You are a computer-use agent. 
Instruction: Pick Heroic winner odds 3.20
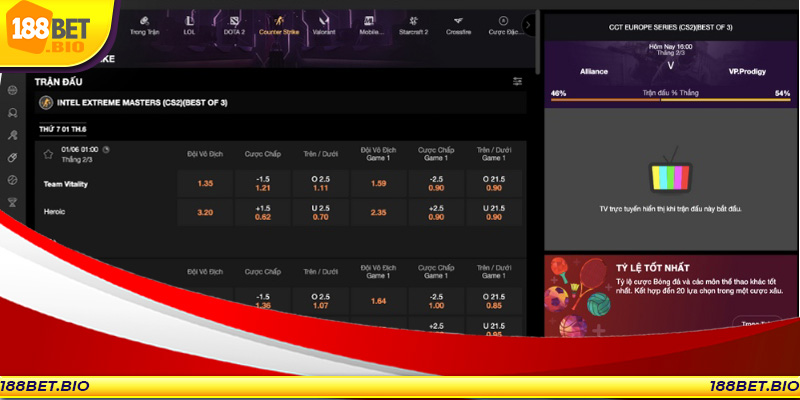pos(205,212)
